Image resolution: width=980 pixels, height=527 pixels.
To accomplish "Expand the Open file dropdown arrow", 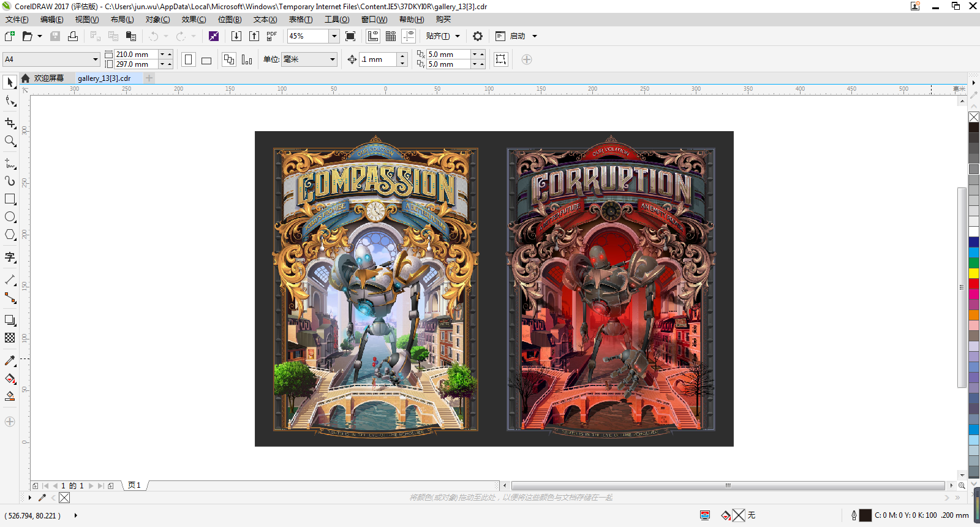I will (x=40, y=36).
